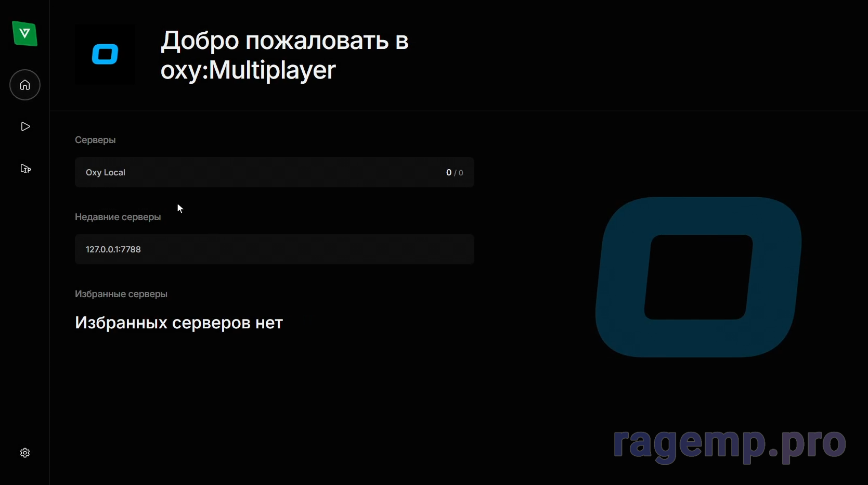This screenshot has height=485, width=868.
Task: Click the green V logo in sidebar
Action: (25, 34)
